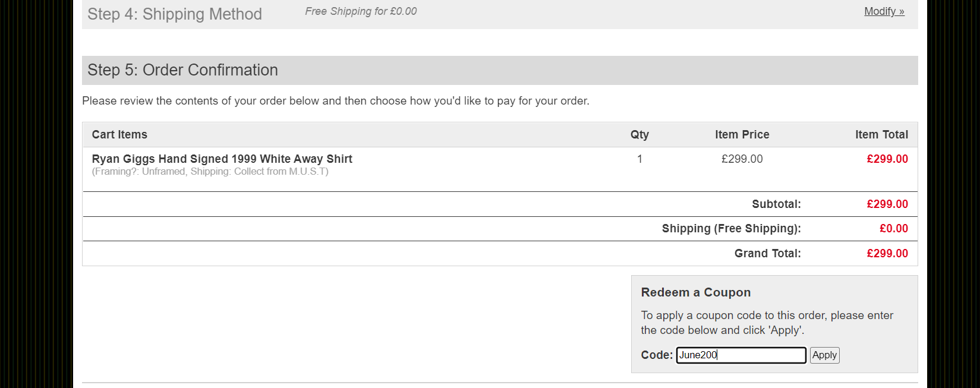Click the Framing and Shipping options line

pos(210,172)
